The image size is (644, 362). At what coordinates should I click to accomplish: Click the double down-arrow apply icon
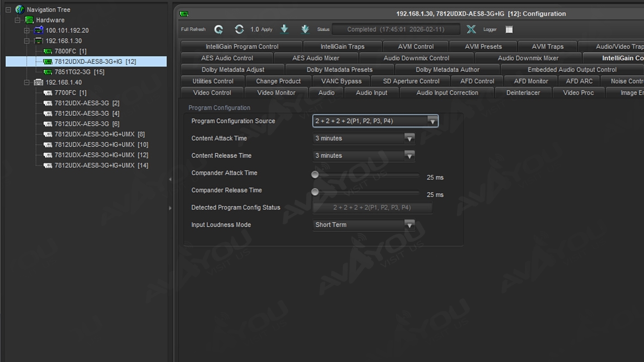305,29
